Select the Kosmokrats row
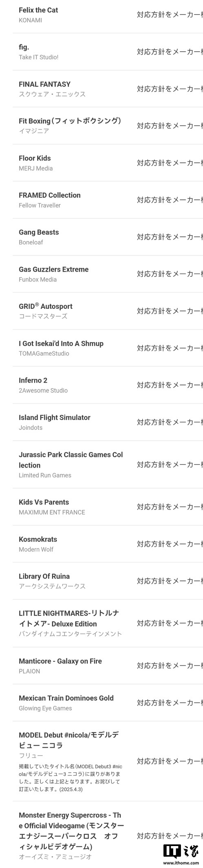This screenshot has height=868, width=203. [108, 544]
